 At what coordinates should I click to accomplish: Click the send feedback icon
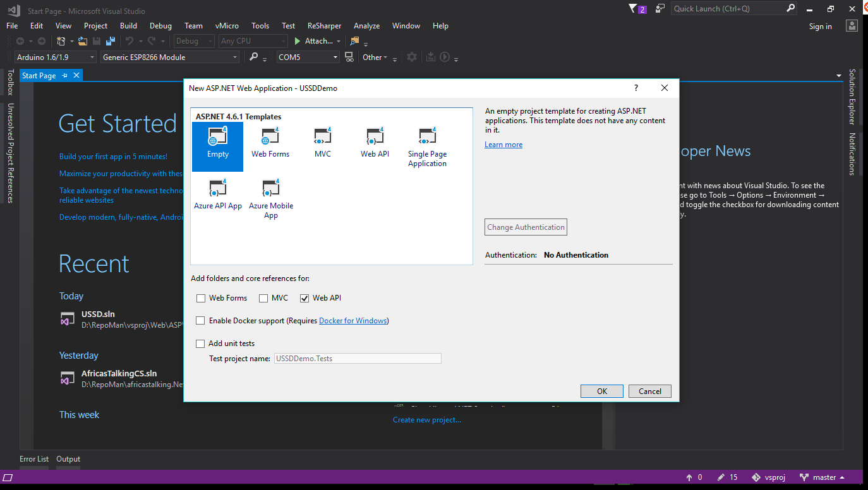[660, 9]
